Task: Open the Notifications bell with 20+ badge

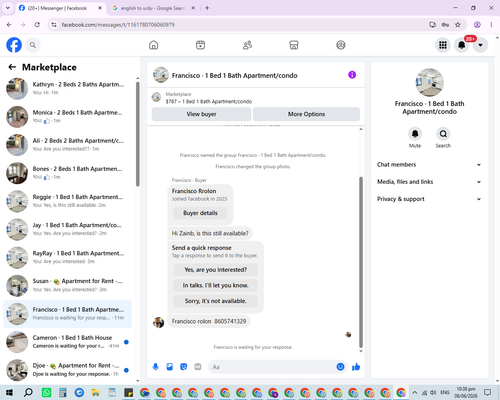Action: click(x=462, y=45)
